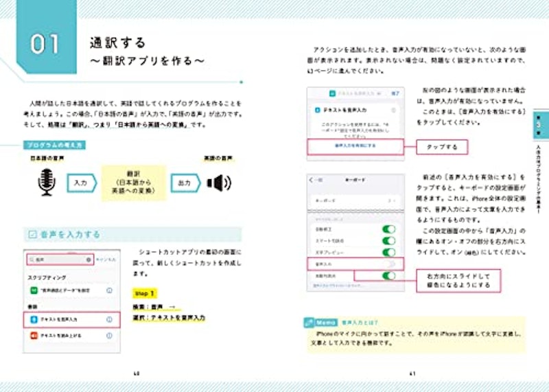This screenshot has width=549, height=392.
Task: Toggle the 自動句読点 switch
Action: 388,276
